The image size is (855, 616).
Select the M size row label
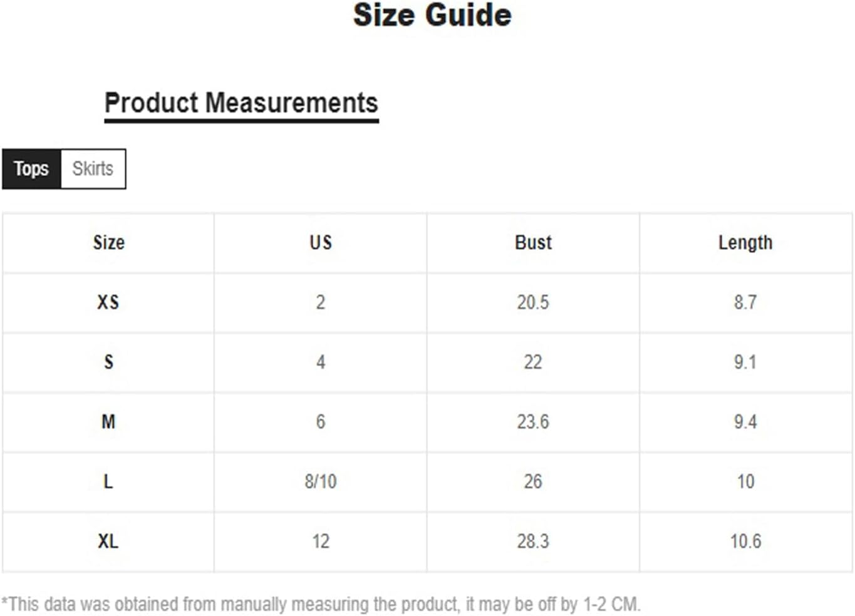pos(108,422)
